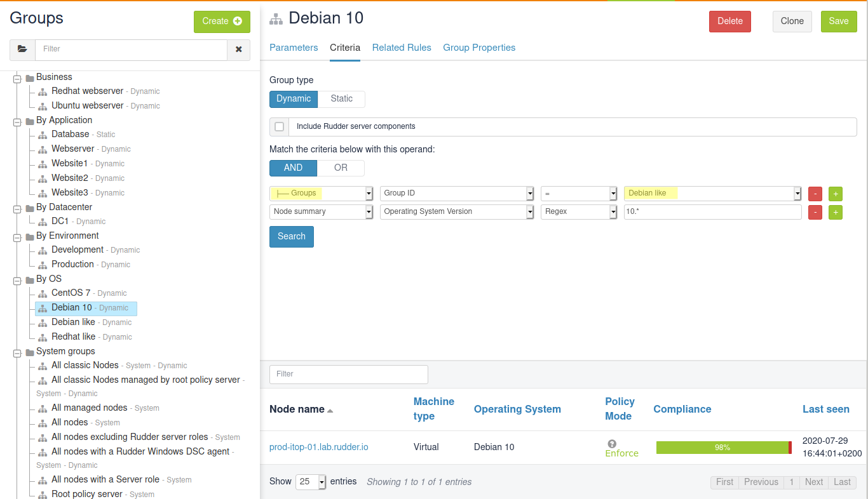The image size is (868, 499).
Task: Click the green + icon to add a criterion
Action: [x=835, y=194]
